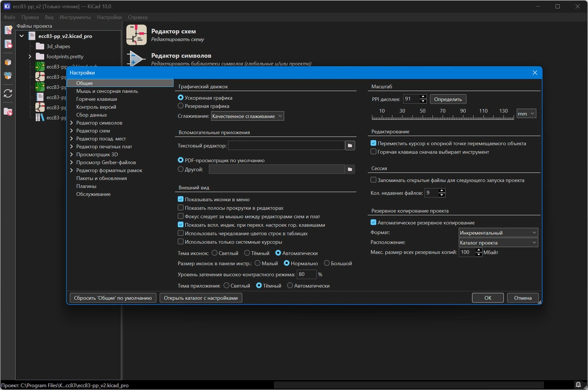588x390 pixels.
Task: Click the footprints.pretty folder icon
Action: pyautogui.click(x=40, y=56)
